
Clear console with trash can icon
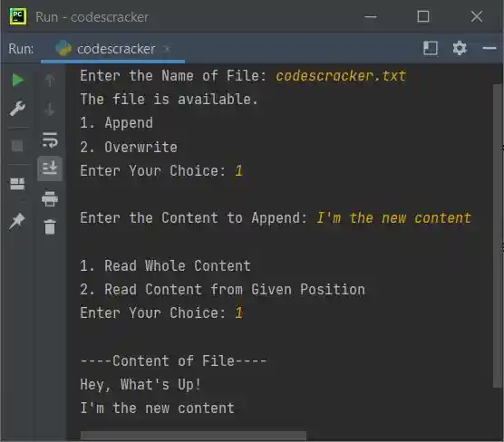[50, 226]
